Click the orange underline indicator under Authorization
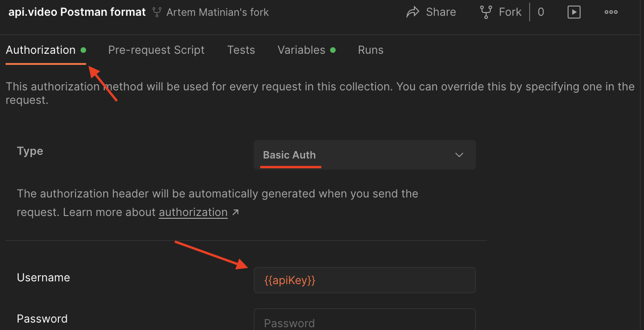 [x=45, y=62]
